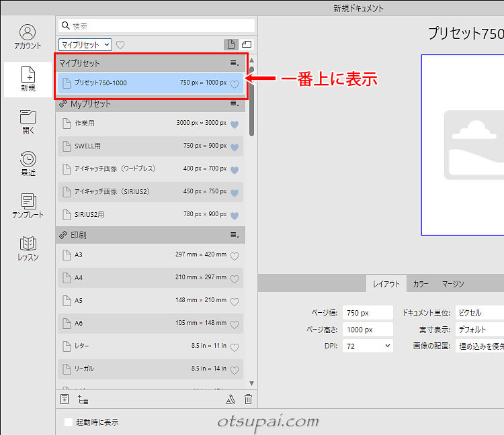
Task: Open the テンプレート (Templates) section
Action: tap(28, 206)
